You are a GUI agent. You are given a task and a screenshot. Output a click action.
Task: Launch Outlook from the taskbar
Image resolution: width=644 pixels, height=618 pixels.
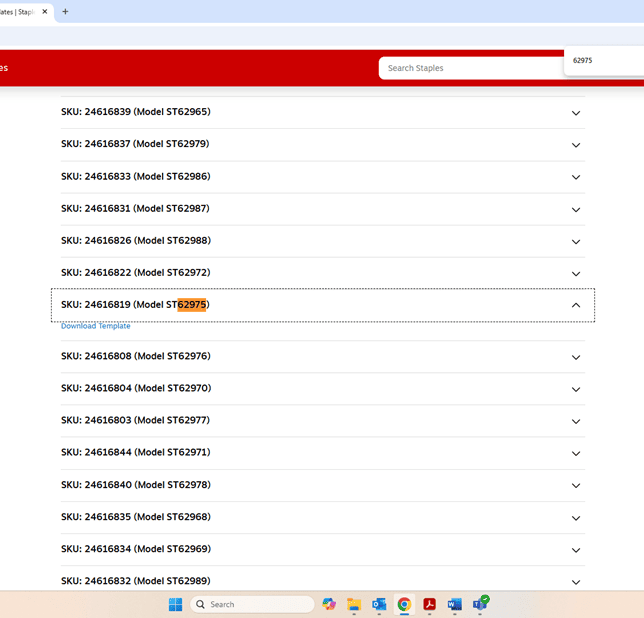[379, 604]
